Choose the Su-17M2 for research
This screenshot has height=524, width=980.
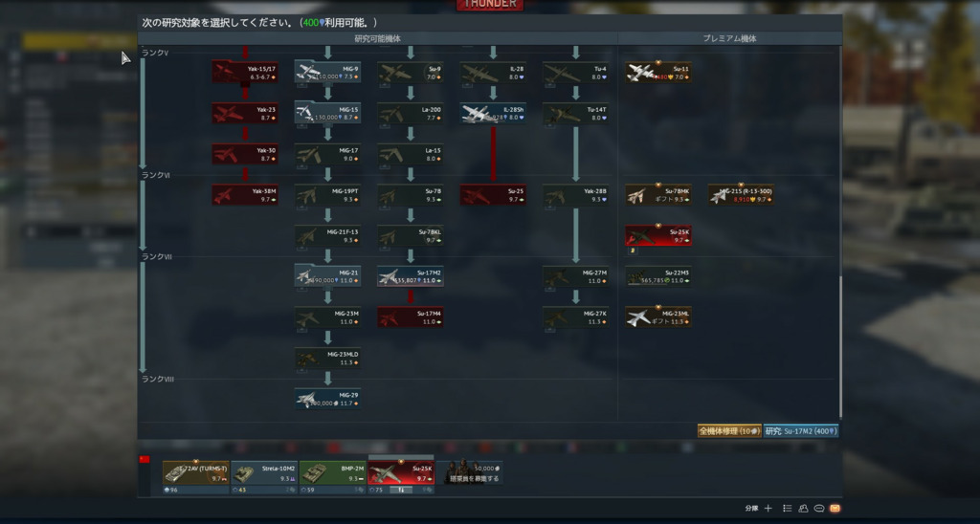[410, 276]
